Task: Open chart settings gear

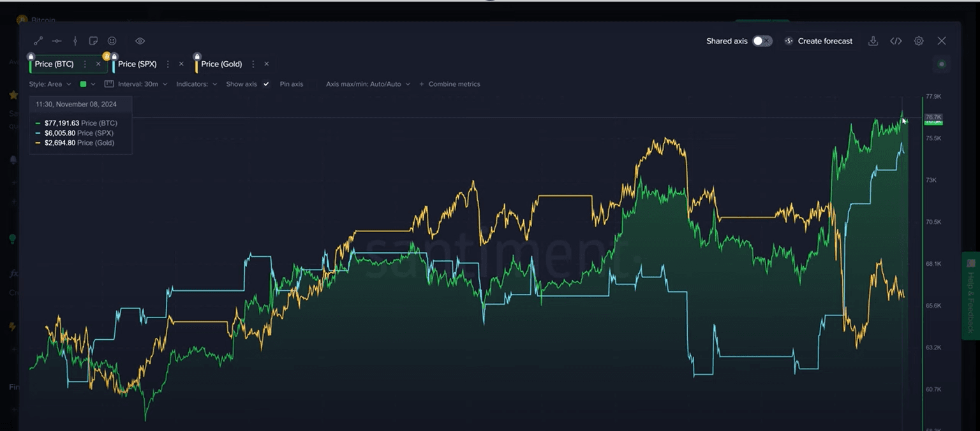Action: [x=919, y=41]
